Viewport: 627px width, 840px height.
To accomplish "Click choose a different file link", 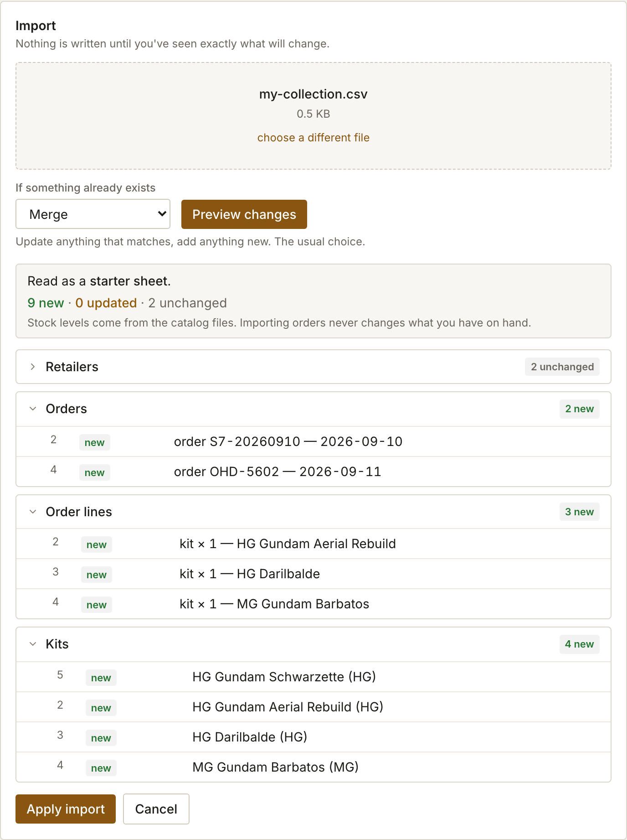I will 313,138.
